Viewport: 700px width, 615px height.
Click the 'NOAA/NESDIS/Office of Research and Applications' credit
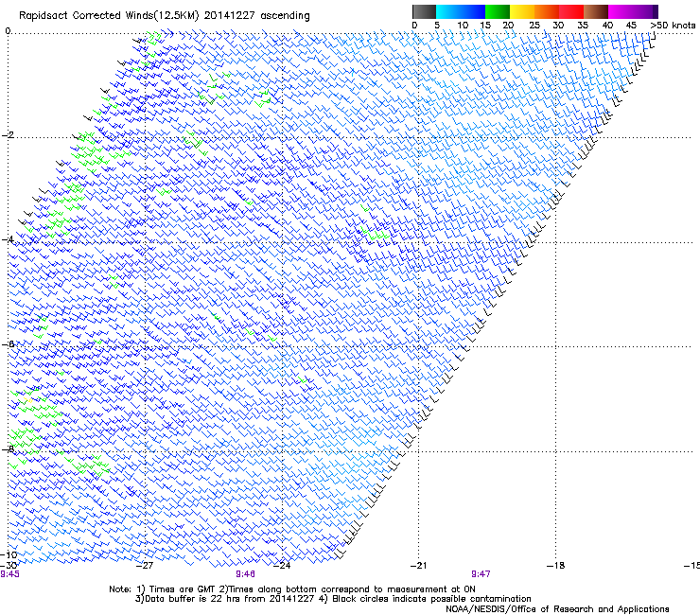pyautogui.click(x=557, y=609)
